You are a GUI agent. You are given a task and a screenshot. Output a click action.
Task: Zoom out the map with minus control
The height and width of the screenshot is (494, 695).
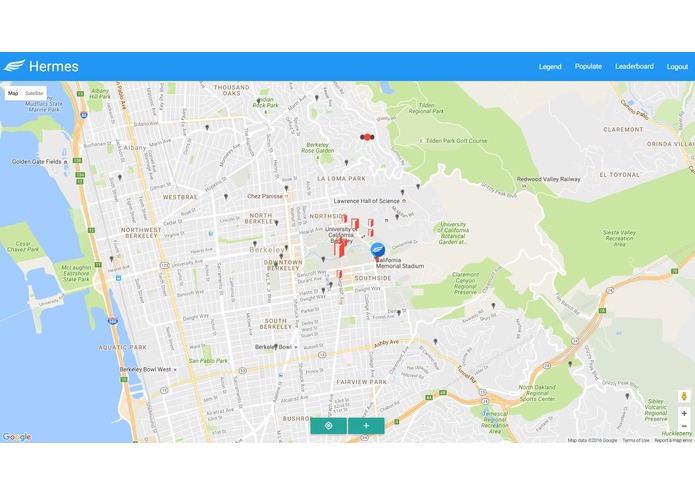click(684, 426)
